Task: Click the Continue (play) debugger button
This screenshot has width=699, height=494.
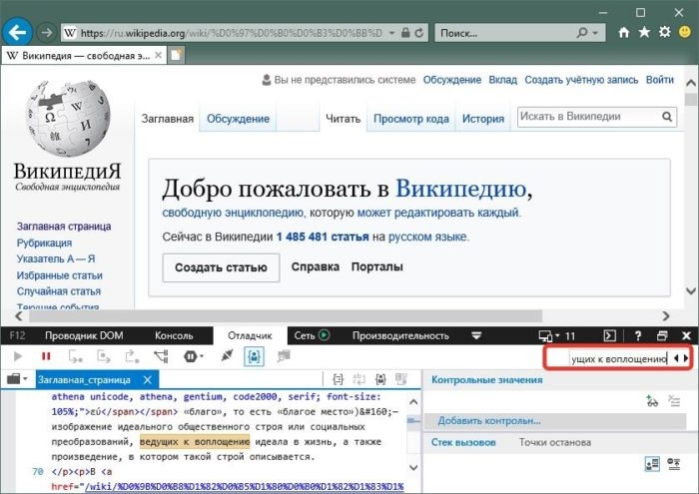Action: [x=18, y=356]
